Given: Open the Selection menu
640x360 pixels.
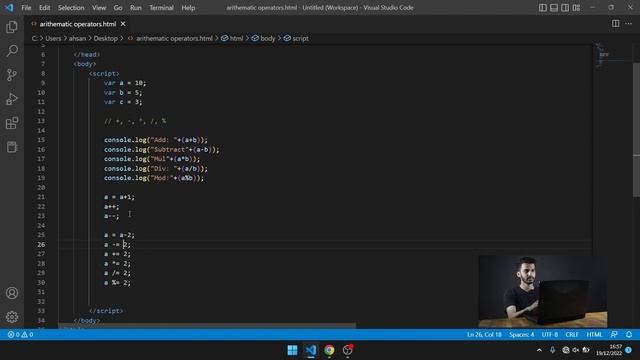Looking at the screenshot, I should 71,8.
